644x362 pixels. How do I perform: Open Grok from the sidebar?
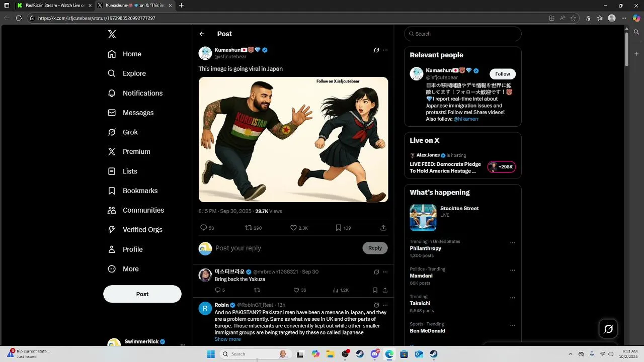click(123, 132)
